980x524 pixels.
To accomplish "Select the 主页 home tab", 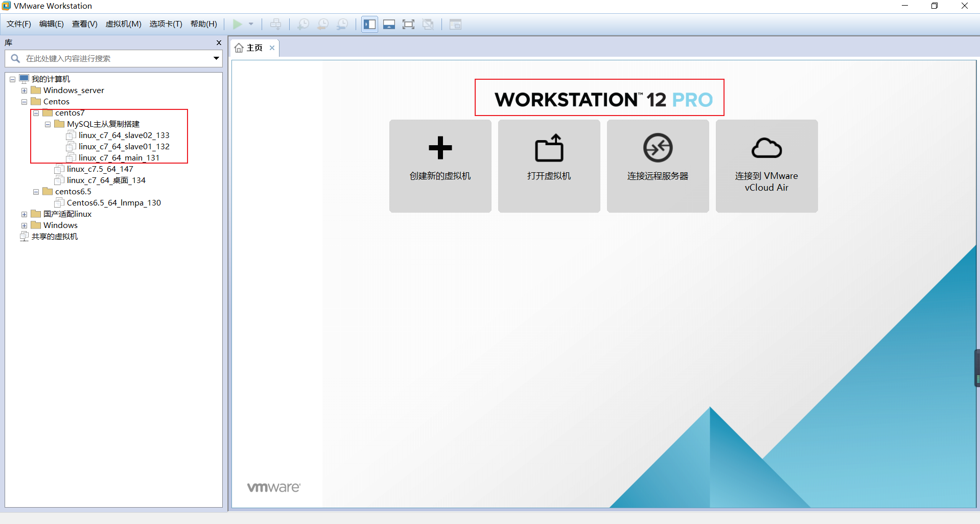I will point(254,48).
